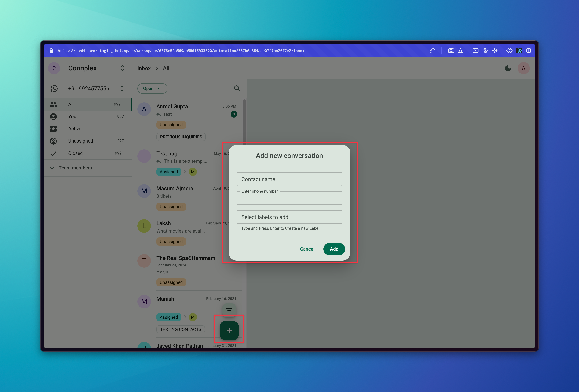This screenshot has width=579, height=392.
Task: Click the camera screenshot icon in toolbar
Action: (460, 51)
